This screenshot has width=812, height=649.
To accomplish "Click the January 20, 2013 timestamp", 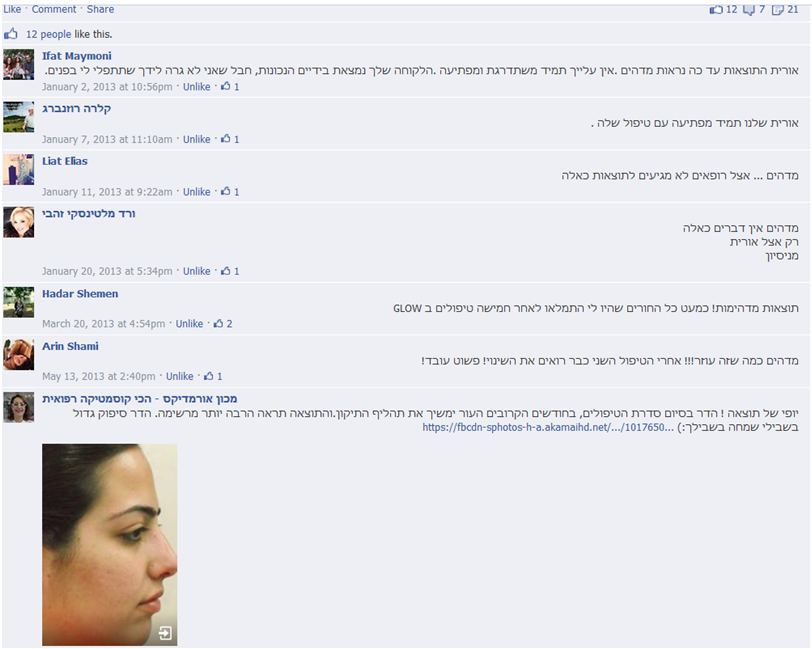I will 107,271.
